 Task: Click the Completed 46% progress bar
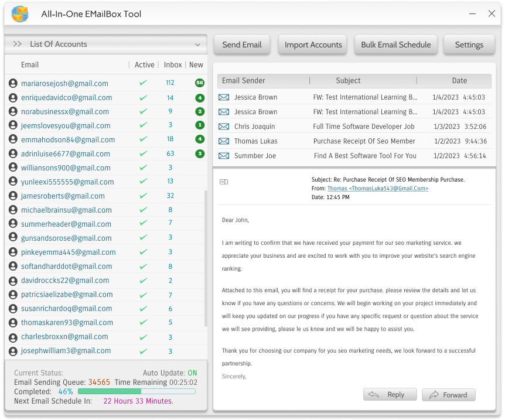(136, 391)
